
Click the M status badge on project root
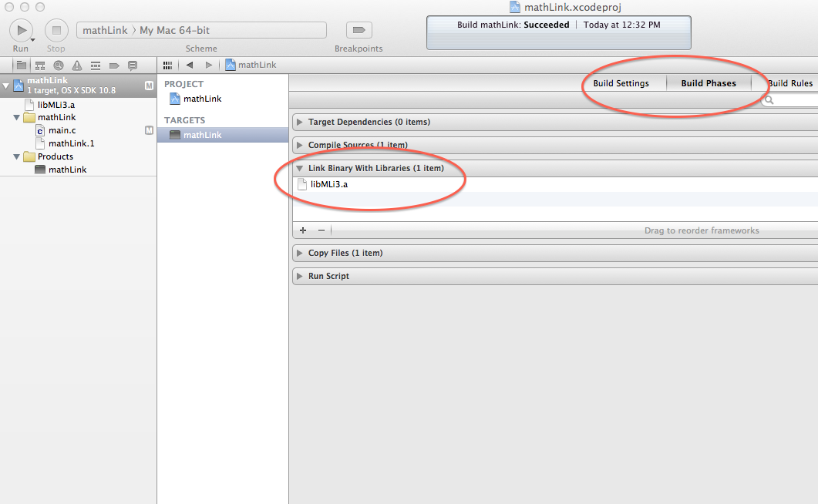[x=150, y=86]
